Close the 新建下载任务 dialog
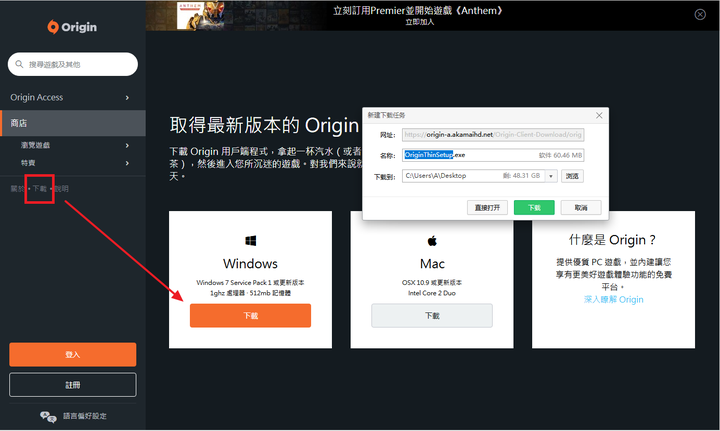The image size is (720, 431). [599, 116]
